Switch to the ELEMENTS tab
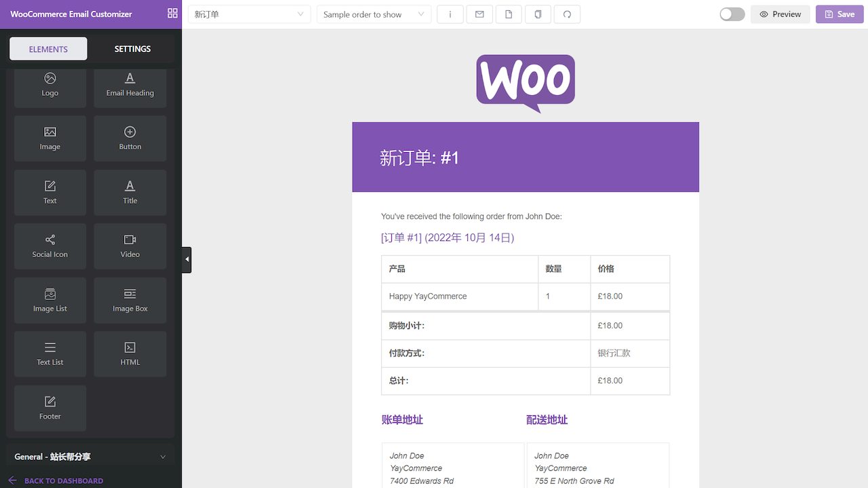The width and height of the screenshot is (868, 488). [x=48, y=49]
